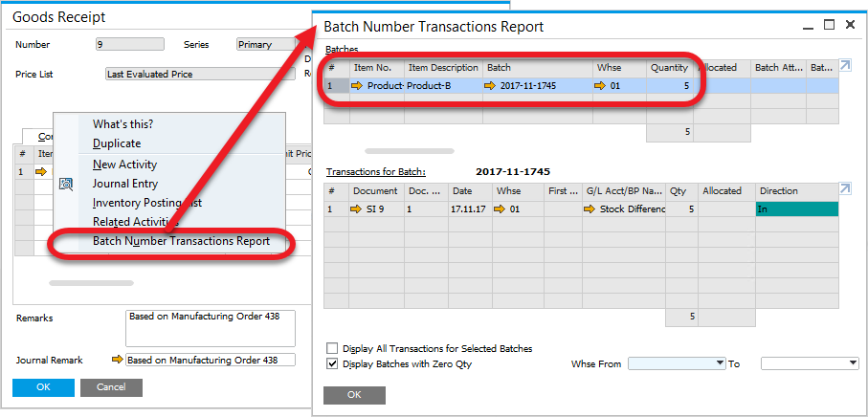The image size is (868, 417).
Task: Select Duplicate in the context menu
Action: coord(117,143)
